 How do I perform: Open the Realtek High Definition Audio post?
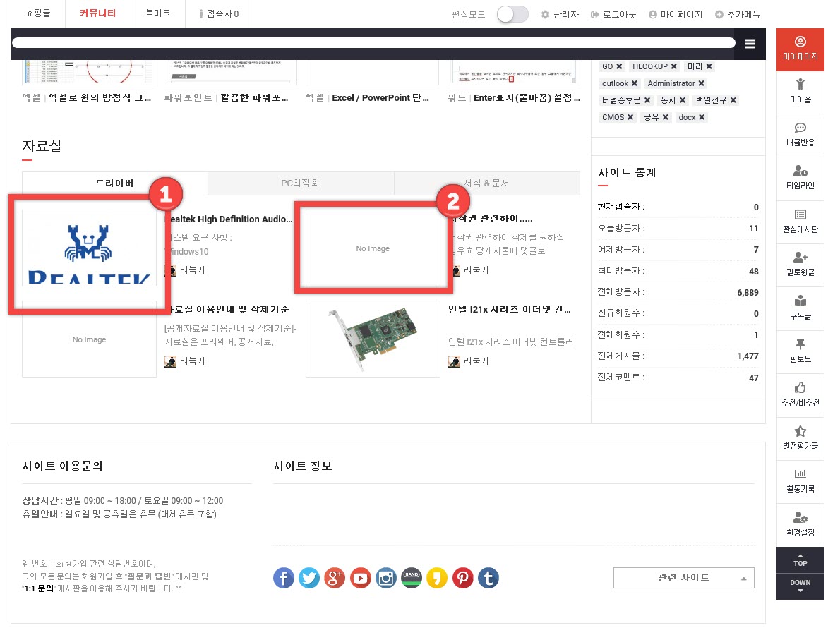(x=229, y=219)
